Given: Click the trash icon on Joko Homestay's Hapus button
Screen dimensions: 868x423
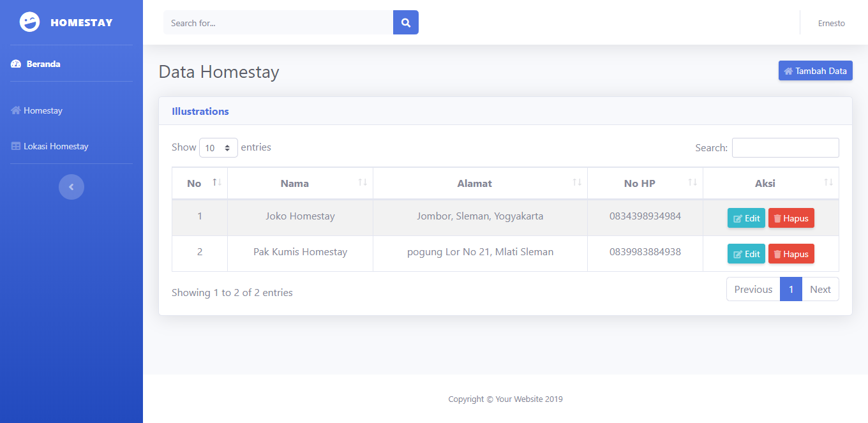Looking at the screenshot, I should pyautogui.click(x=777, y=218).
